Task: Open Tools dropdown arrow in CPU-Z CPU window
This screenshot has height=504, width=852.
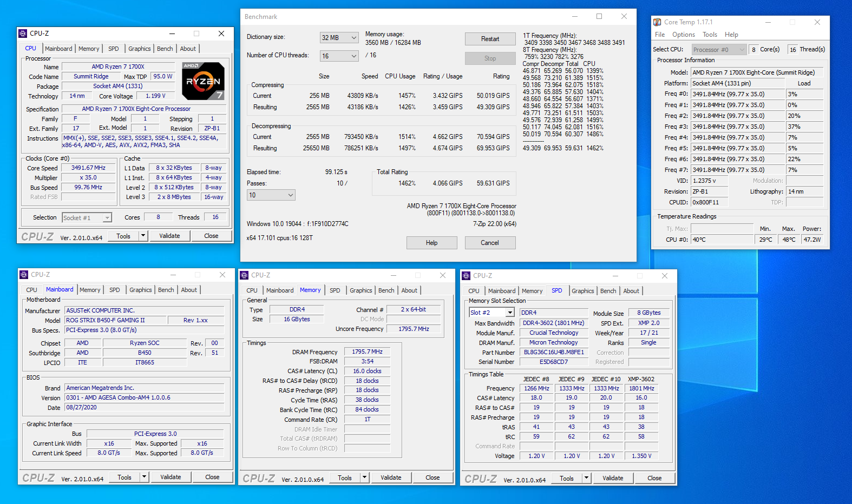Action: [143, 236]
